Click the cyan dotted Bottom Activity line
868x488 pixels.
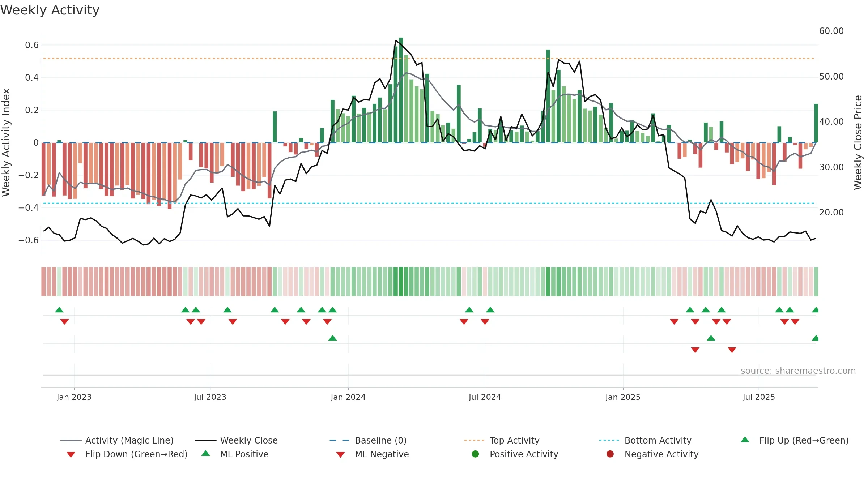tap(430, 203)
